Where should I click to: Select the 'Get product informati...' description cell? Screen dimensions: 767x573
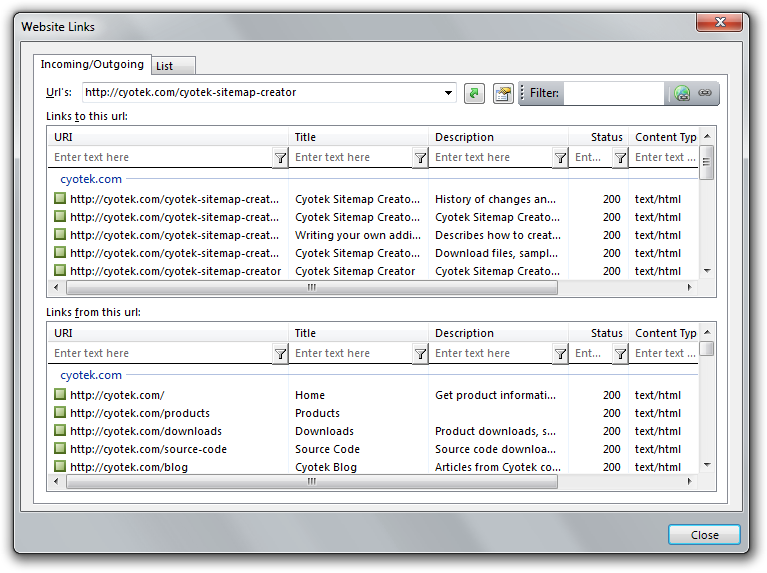click(495, 395)
